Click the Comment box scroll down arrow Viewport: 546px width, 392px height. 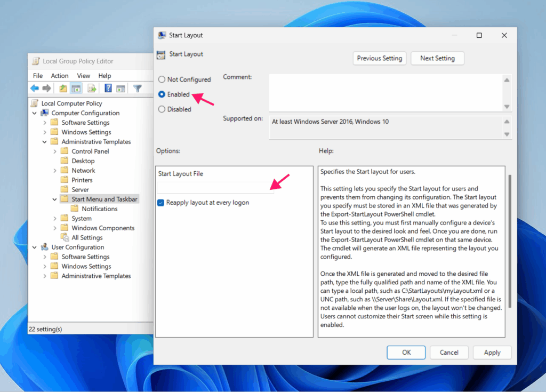tap(507, 107)
